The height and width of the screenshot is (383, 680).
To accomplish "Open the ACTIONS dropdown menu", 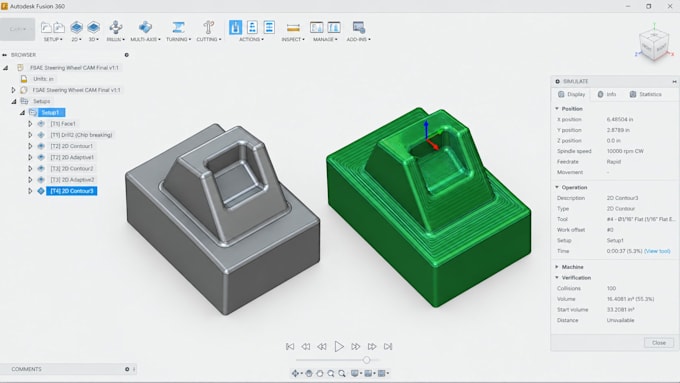I will pos(252,39).
